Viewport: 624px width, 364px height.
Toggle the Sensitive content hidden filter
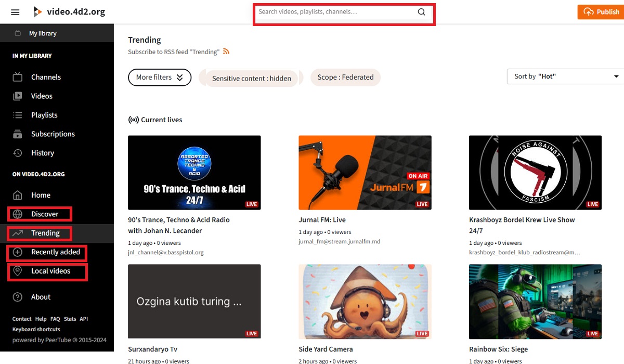251,78
